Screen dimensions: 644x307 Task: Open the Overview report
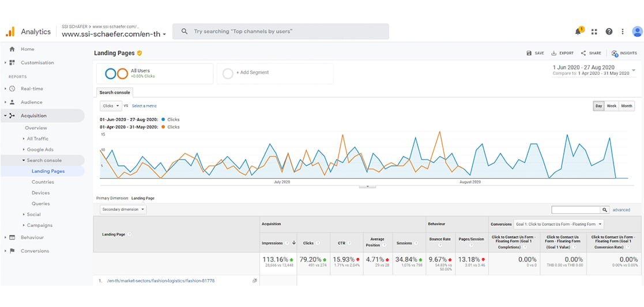tap(36, 128)
